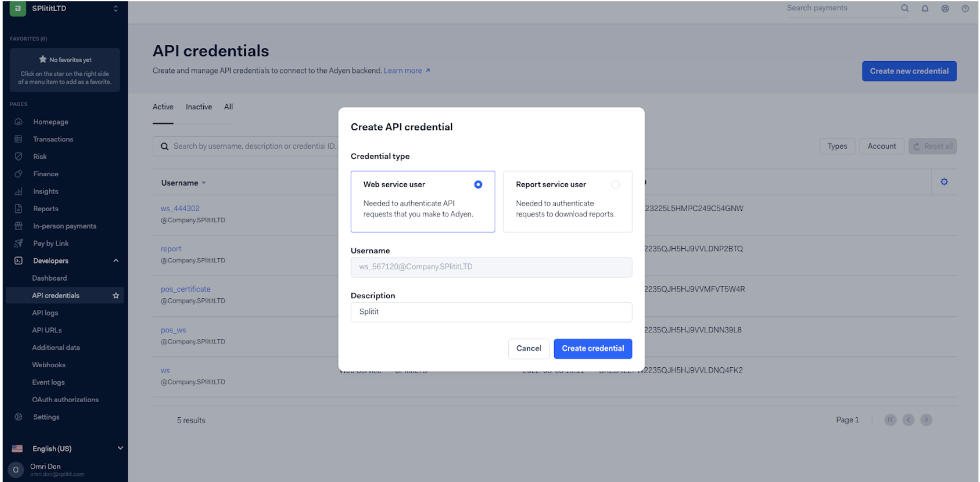
Task: Sort by Username column arrow
Action: (x=204, y=183)
